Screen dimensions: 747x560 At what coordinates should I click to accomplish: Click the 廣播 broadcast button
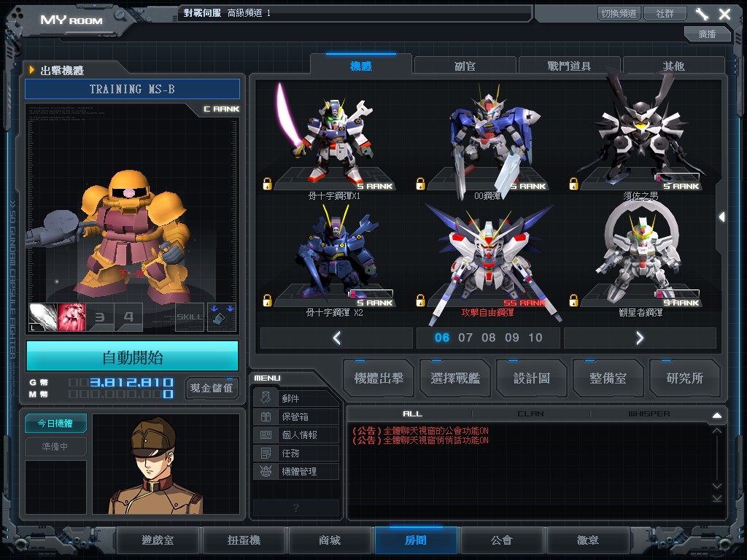click(x=707, y=34)
